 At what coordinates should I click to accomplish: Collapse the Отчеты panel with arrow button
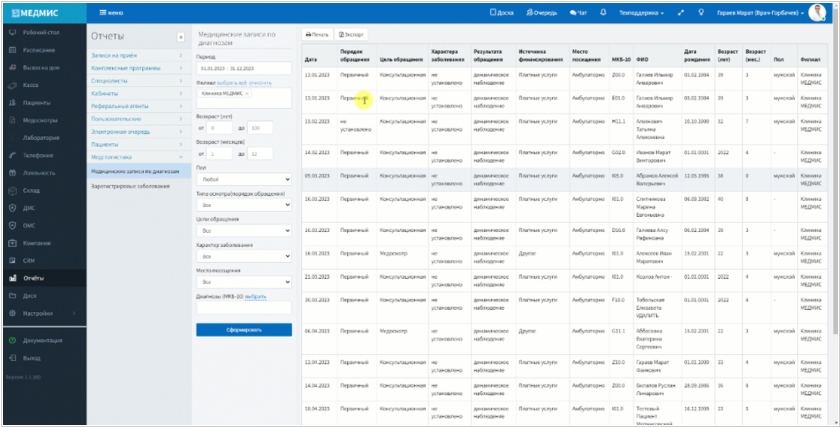[x=181, y=37]
